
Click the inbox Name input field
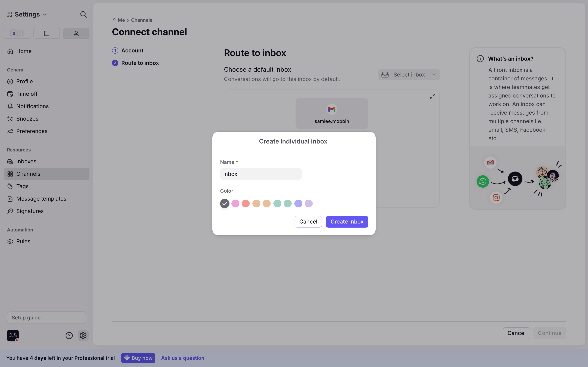pyautogui.click(x=261, y=174)
